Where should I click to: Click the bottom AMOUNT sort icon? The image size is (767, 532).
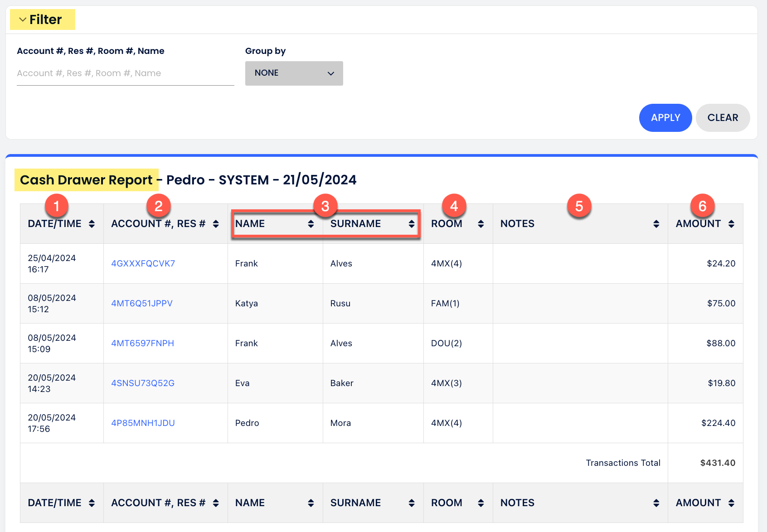click(x=732, y=503)
